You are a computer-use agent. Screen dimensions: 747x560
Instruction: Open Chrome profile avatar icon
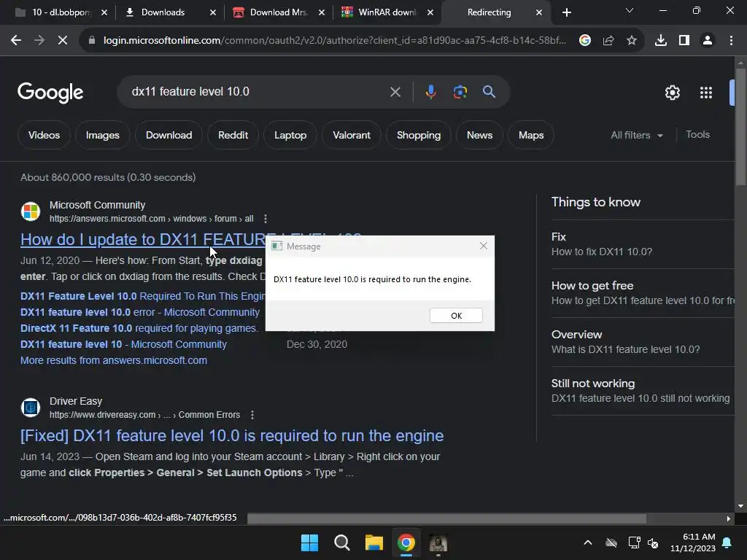tap(708, 41)
